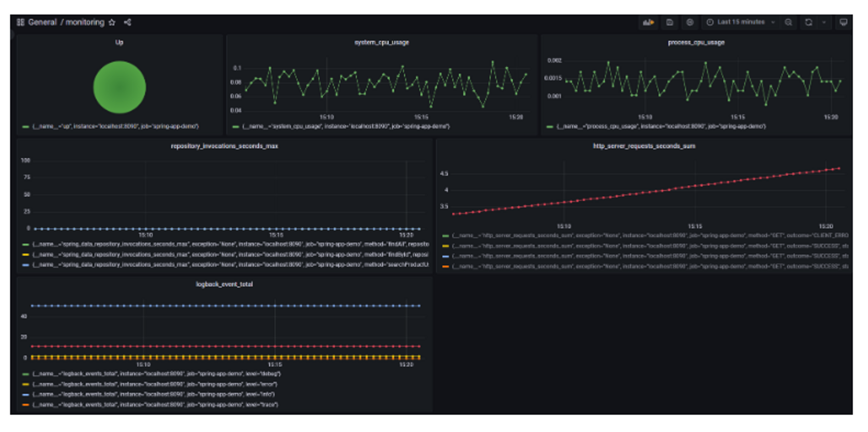Open dashboard settings with the gear icon
The height and width of the screenshot is (432, 868).
click(690, 22)
